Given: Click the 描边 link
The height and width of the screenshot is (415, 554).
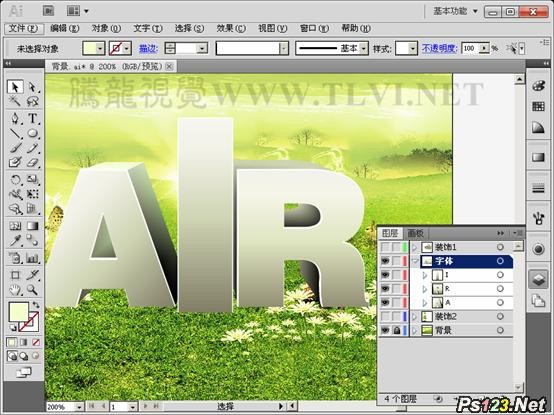Looking at the screenshot, I should [x=148, y=48].
